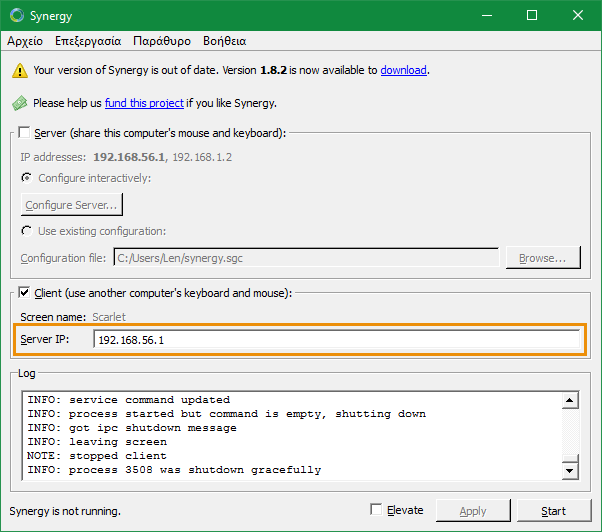Click the log scrollbar thumb
Screen dimensions: 602x532
pos(570,459)
